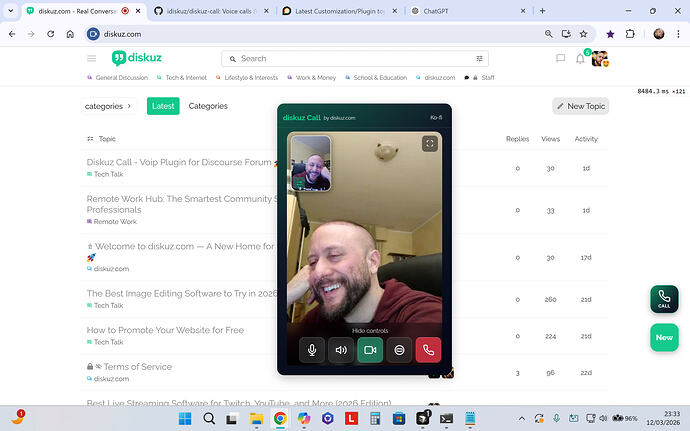The height and width of the screenshot is (431, 690).
Task: Open advanced search filter options icon
Action: tap(479, 59)
